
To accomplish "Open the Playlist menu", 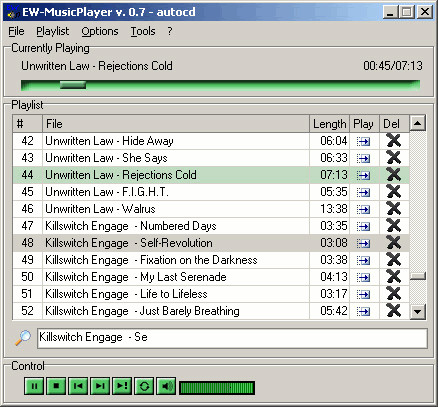I will coord(53,31).
